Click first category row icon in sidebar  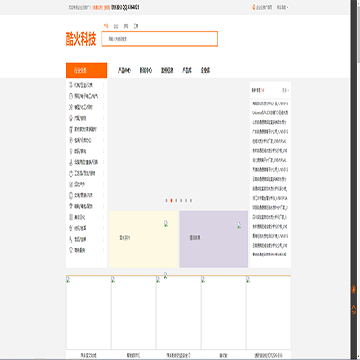coord(71,85)
